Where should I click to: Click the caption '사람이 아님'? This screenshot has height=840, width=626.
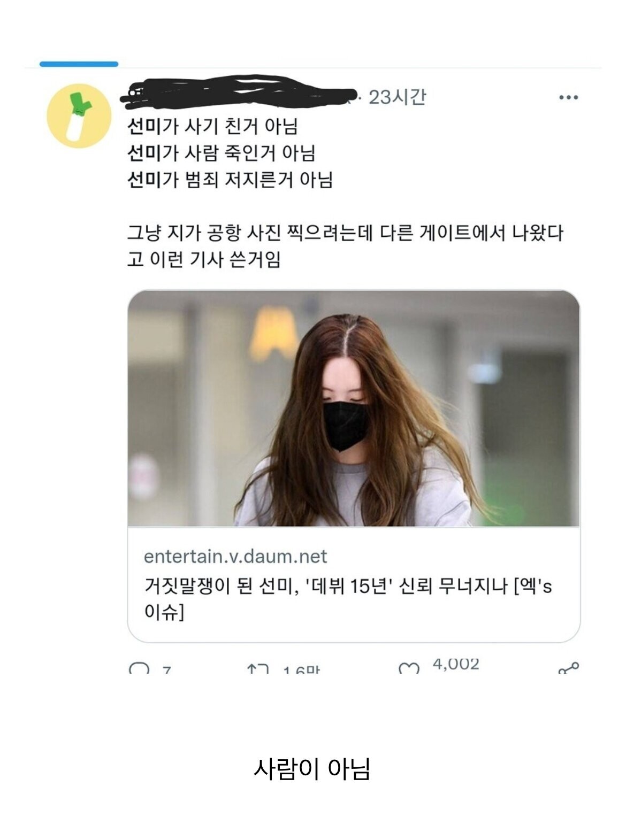[x=311, y=769]
